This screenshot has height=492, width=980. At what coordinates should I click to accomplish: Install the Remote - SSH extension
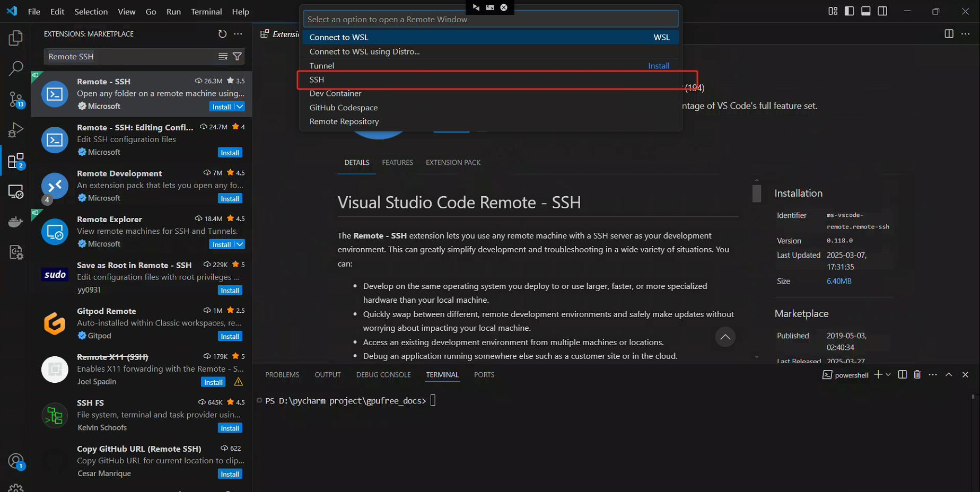pyautogui.click(x=222, y=107)
